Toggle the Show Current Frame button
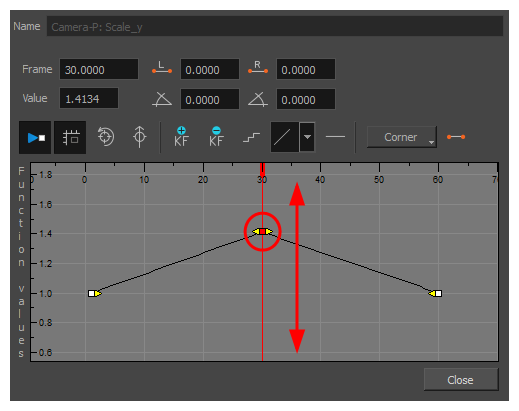Viewport: 519px width, 411px height. pos(35,137)
